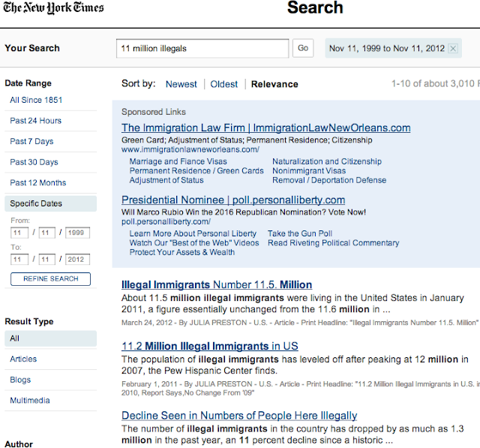The width and height of the screenshot is (480, 448).
Task: Sort results by Oldest
Action: click(223, 84)
